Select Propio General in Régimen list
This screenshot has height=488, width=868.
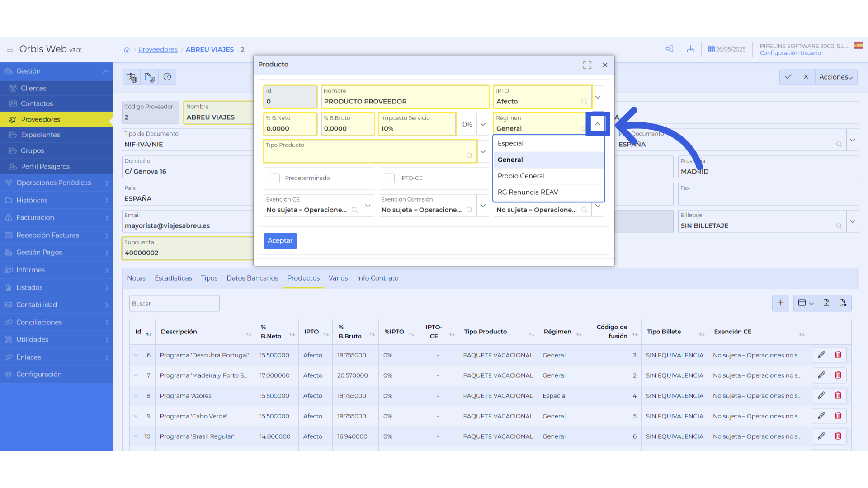pyautogui.click(x=548, y=176)
